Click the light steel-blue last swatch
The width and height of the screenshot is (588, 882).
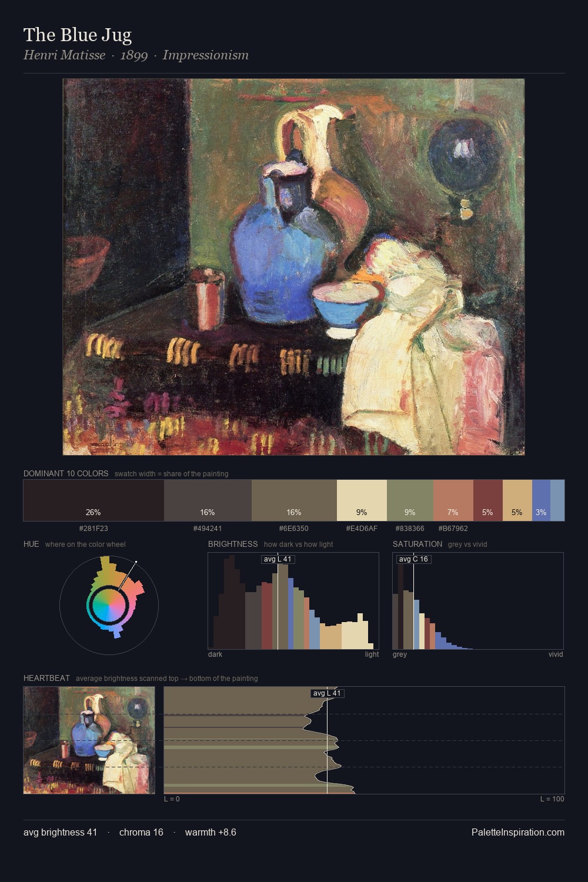click(x=557, y=500)
